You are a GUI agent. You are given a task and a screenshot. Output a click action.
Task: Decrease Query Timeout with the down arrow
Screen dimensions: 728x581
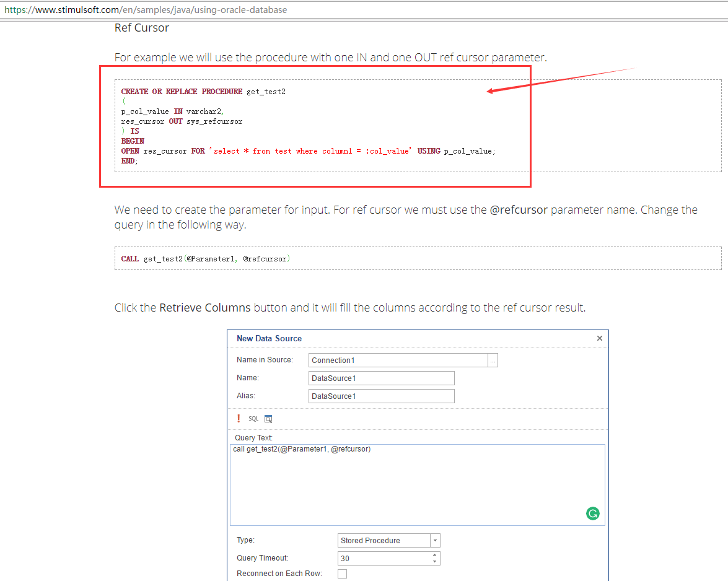click(x=435, y=562)
